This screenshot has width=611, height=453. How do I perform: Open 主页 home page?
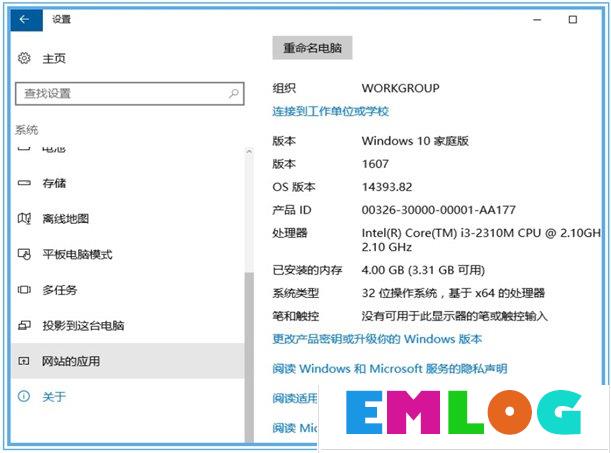54,58
